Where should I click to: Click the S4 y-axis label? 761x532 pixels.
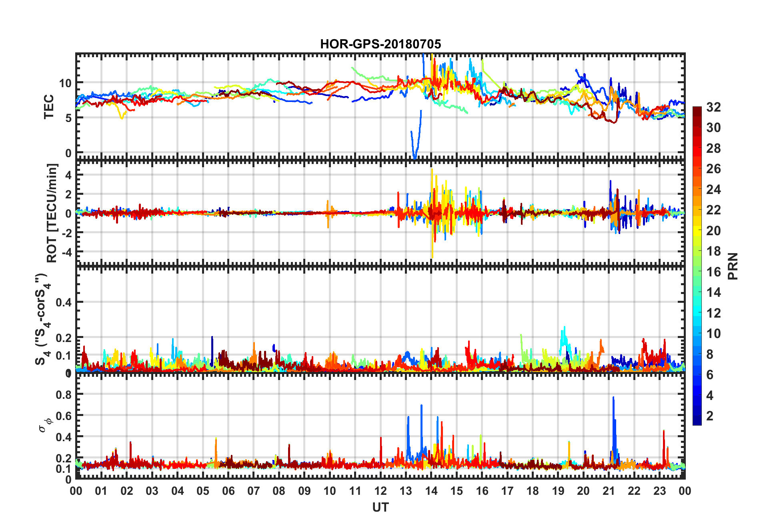[43, 319]
